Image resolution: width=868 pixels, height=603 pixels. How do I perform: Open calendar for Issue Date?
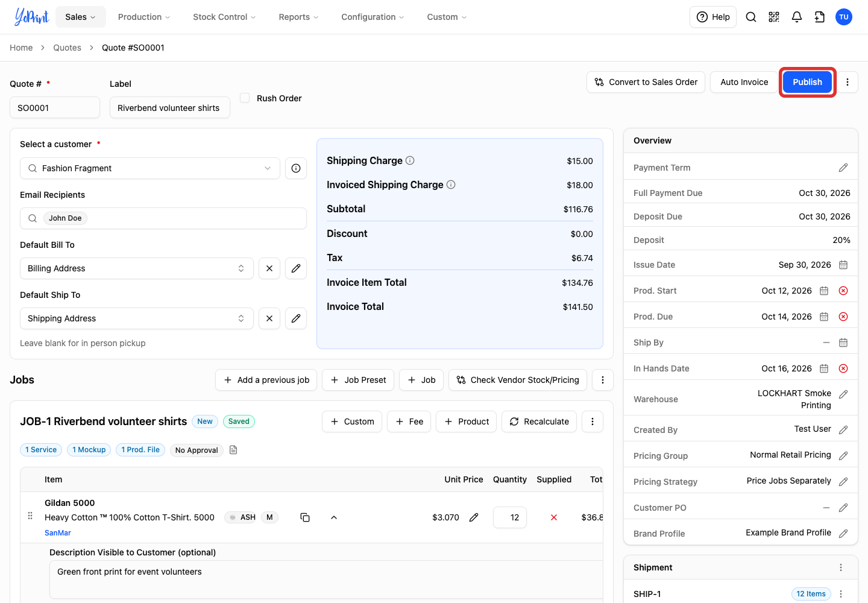point(843,265)
